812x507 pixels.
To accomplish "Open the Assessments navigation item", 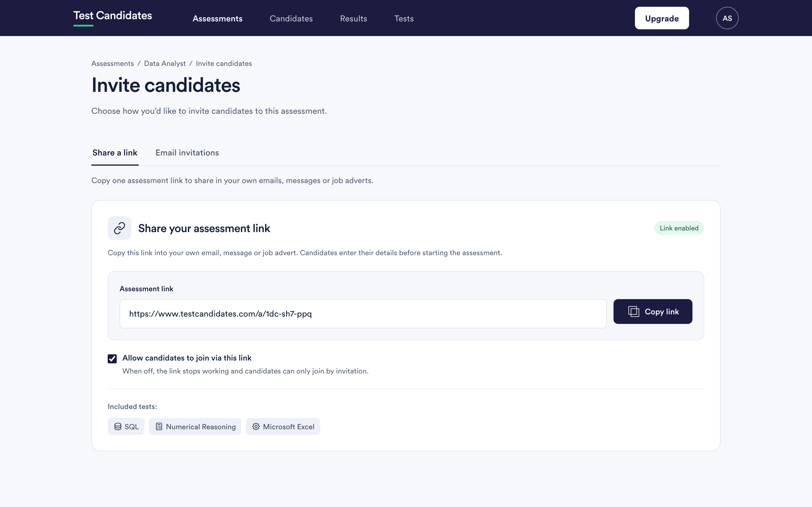I will click(217, 18).
